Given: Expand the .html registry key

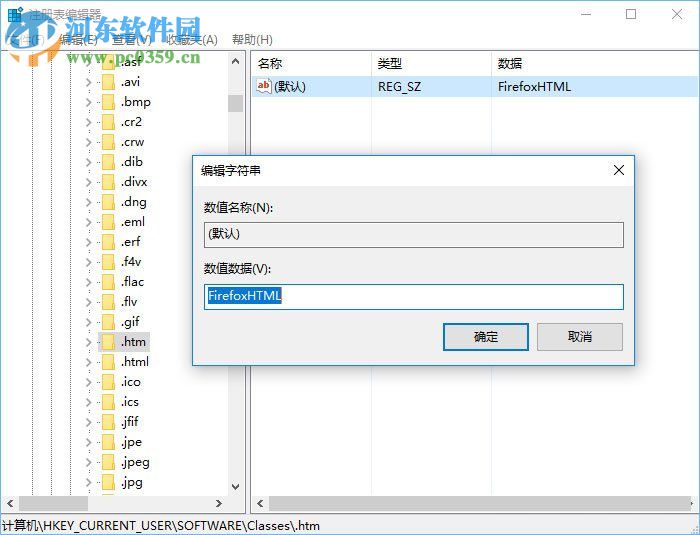Looking at the screenshot, I should (x=88, y=362).
